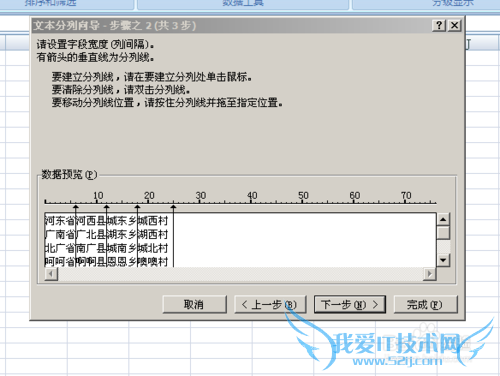This screenshot has height=376, width=500.
Task: Click preview row 北广省南广县城南乡城北村
Action: [x=106, y=248]
